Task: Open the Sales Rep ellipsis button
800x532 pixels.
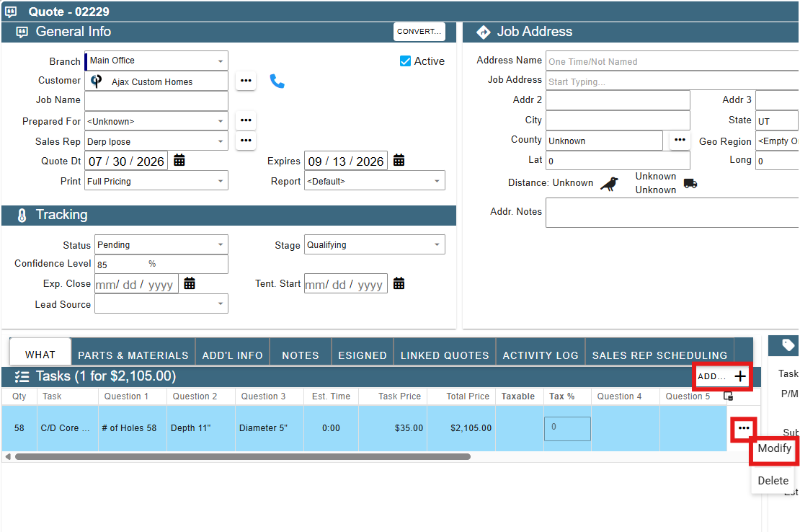Action: click(246, 141)
